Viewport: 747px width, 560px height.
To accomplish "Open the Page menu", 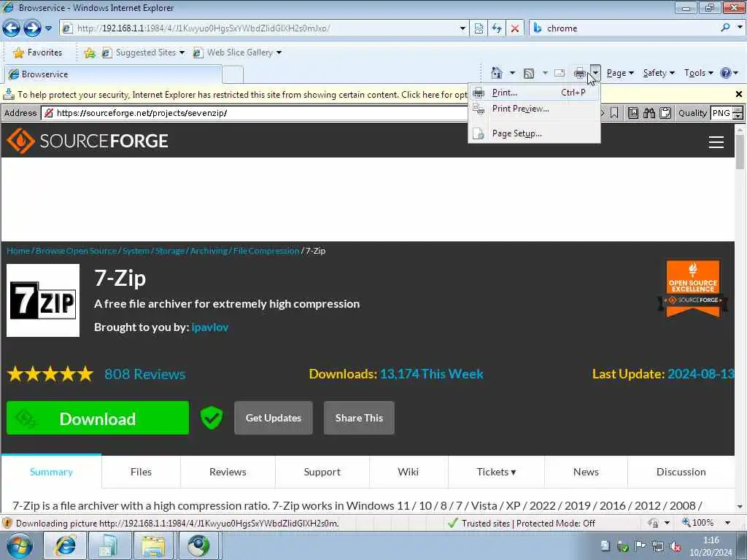I will click(620, 73).
